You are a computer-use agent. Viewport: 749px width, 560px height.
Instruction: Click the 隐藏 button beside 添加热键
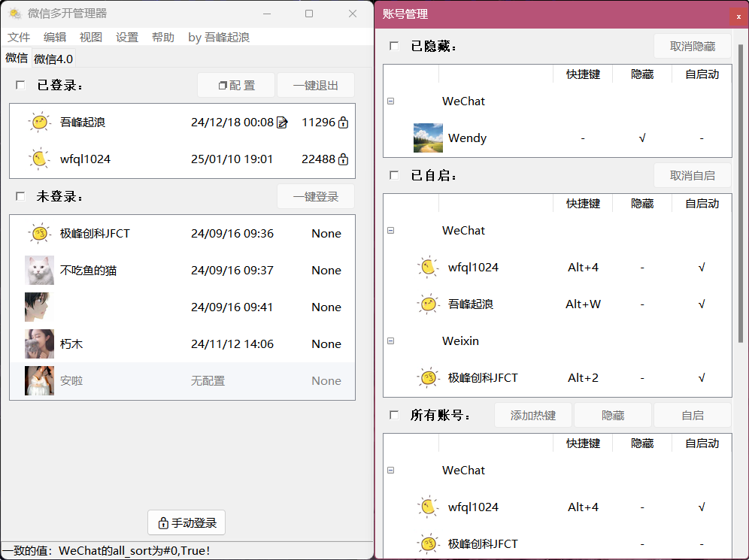click(613, 416)
